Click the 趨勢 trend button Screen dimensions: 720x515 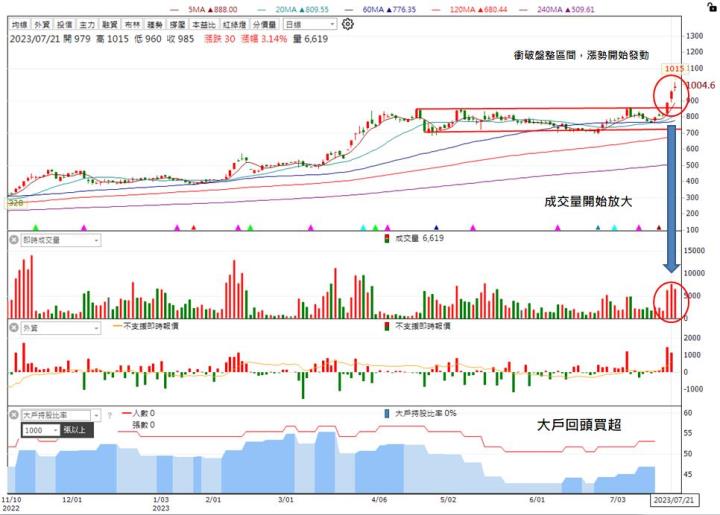coord(155,23)
